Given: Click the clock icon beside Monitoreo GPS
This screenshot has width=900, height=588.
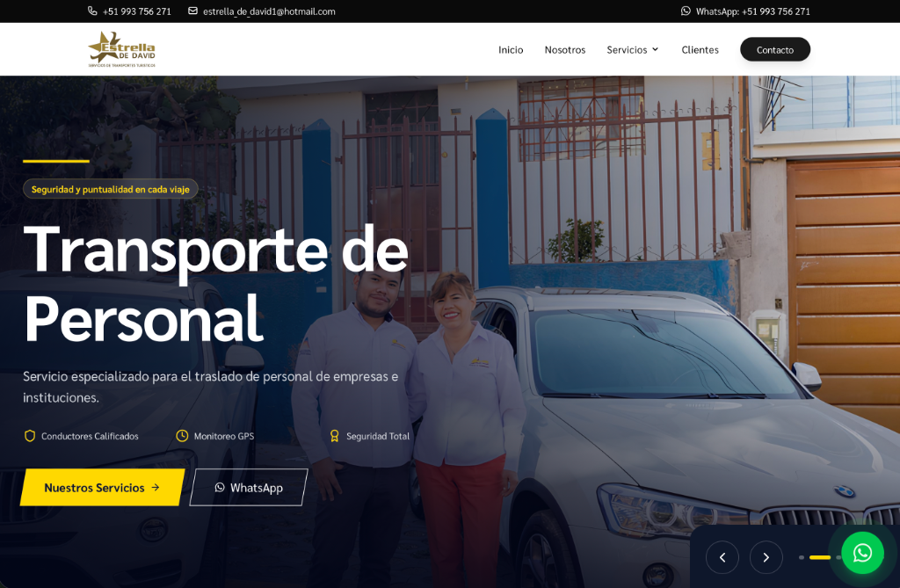Looking at the screenshot, I should point(182,436).
